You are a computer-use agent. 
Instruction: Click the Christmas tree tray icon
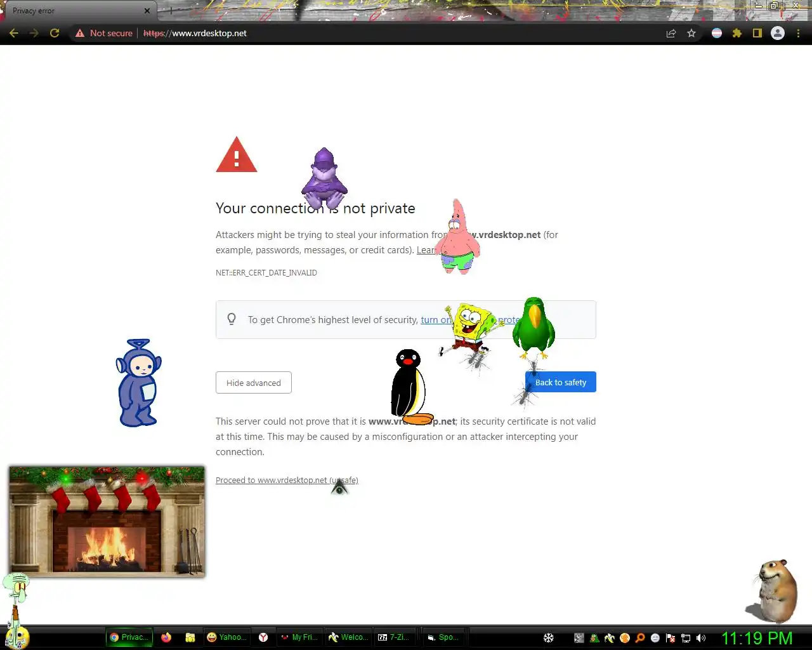point(594,638)
